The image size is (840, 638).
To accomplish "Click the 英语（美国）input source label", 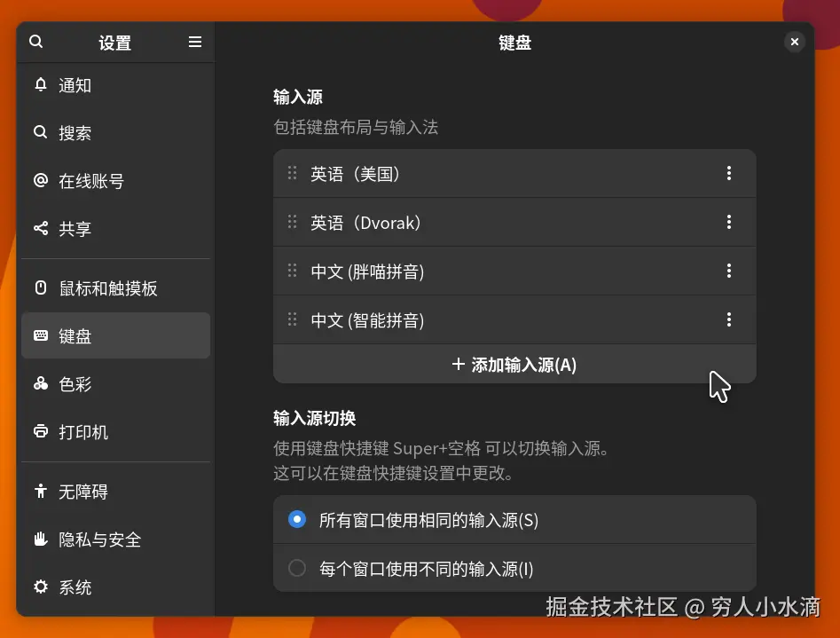I will pyautogui.click(x=356, y=174).
